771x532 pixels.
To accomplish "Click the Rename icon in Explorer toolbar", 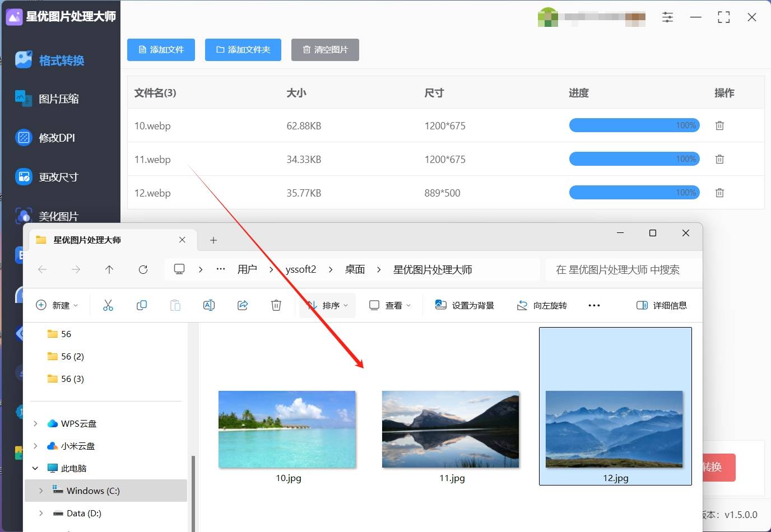I will (x=209, y=305).
